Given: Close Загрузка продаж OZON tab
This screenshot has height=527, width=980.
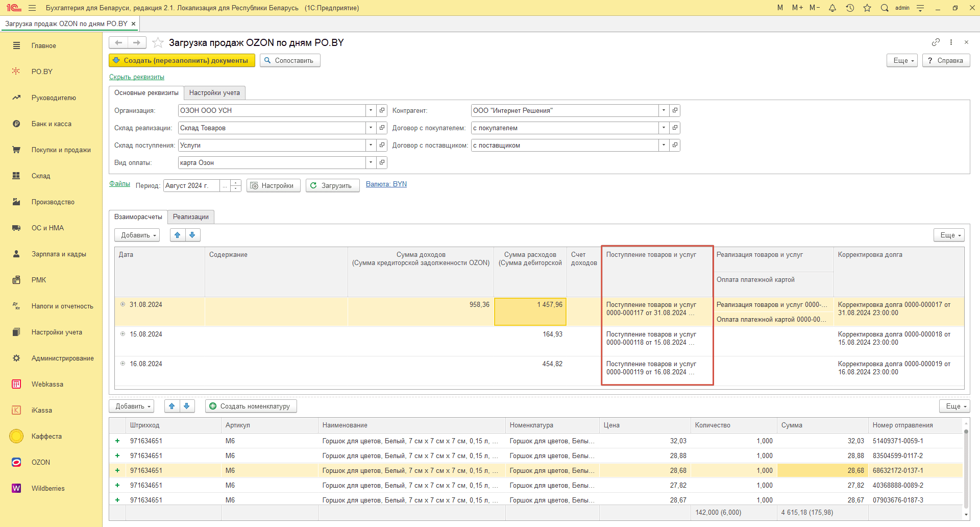Looking at the screenshot, I should (133, 23).
